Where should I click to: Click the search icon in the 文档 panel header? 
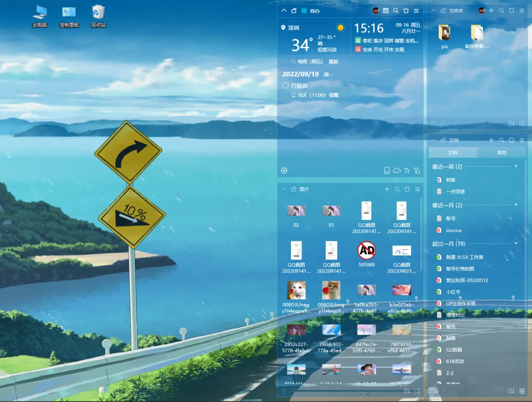(502, 140)
